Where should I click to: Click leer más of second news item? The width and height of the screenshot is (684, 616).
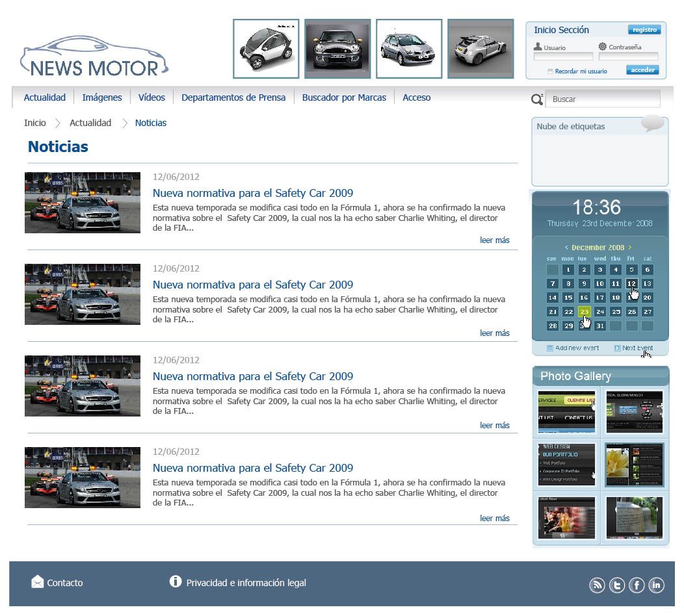[x=495, y=333]
